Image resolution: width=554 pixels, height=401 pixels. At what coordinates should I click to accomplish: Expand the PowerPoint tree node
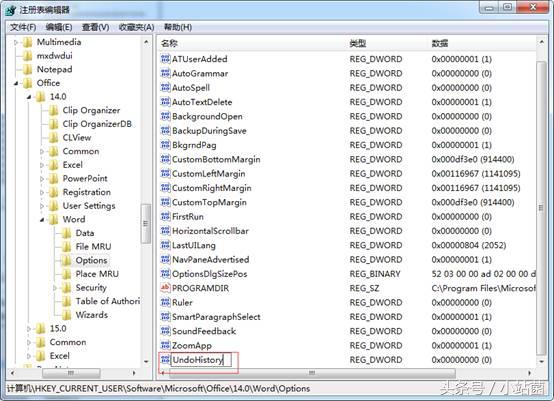coord(42,179)
